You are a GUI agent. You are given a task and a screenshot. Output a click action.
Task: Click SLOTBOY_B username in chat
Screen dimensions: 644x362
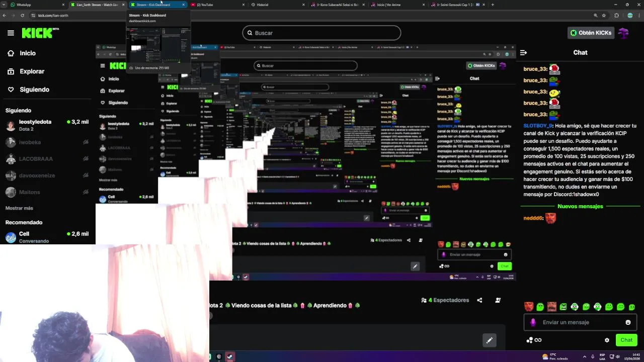click(x=537, y=126)
